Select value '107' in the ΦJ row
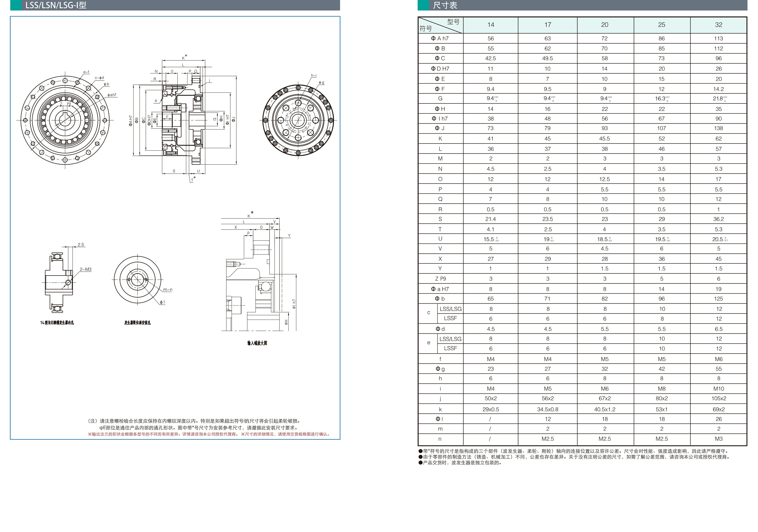 (662, 128)
